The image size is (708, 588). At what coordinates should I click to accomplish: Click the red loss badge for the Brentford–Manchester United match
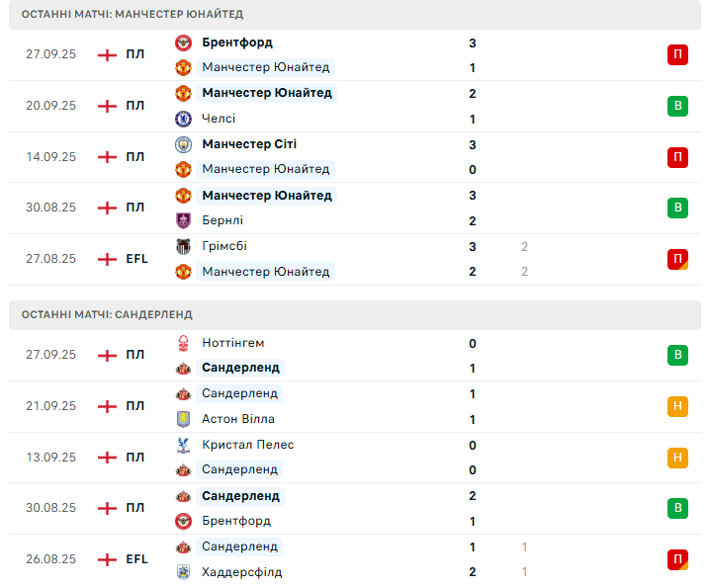coord(677,55)
